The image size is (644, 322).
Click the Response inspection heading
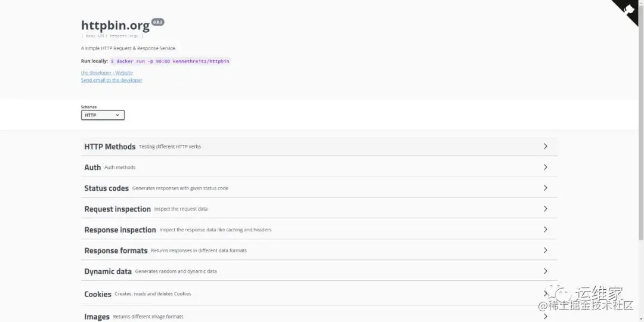point(120,230)
